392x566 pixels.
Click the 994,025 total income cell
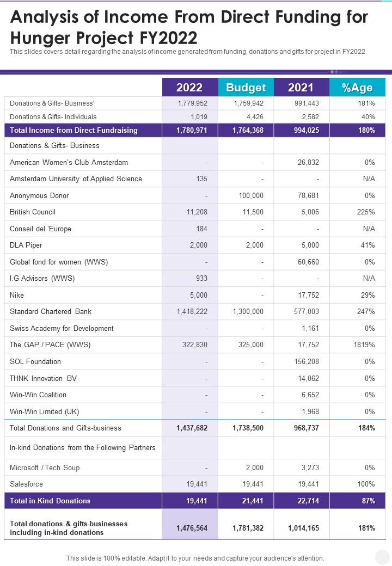306,130
